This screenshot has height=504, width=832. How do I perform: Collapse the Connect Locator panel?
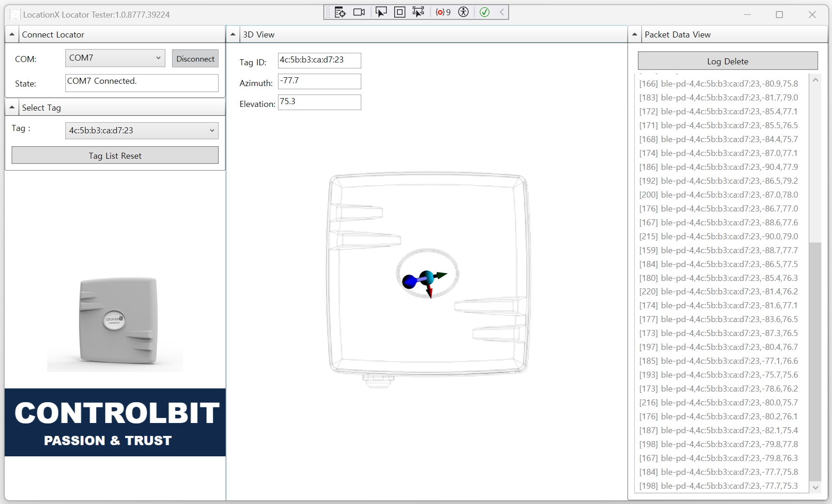[x=12, y=35]
